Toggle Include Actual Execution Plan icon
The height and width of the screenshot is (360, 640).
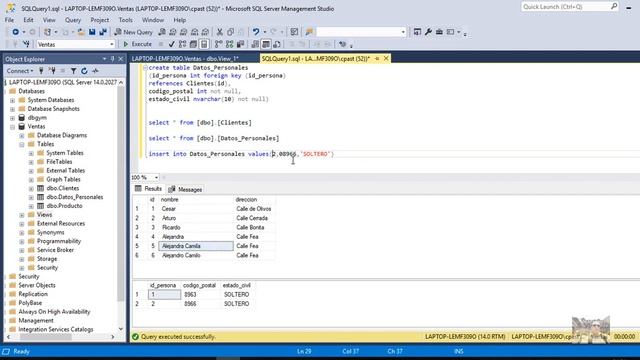[x=219, y=44]
